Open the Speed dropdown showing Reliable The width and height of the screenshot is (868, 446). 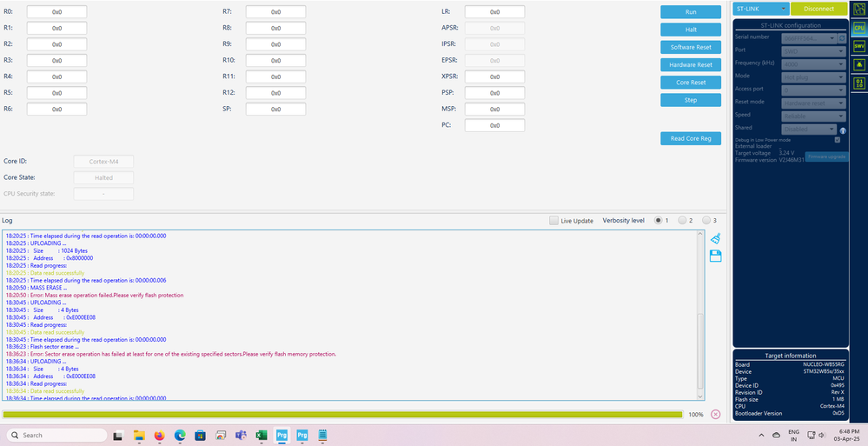[814, 116]
